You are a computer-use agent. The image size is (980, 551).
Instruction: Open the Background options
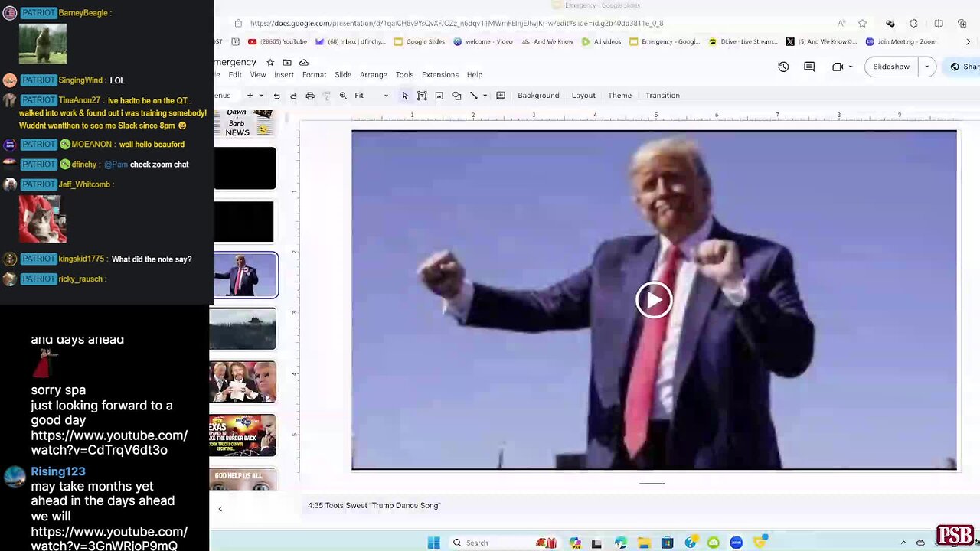click(x=538, y=96)
